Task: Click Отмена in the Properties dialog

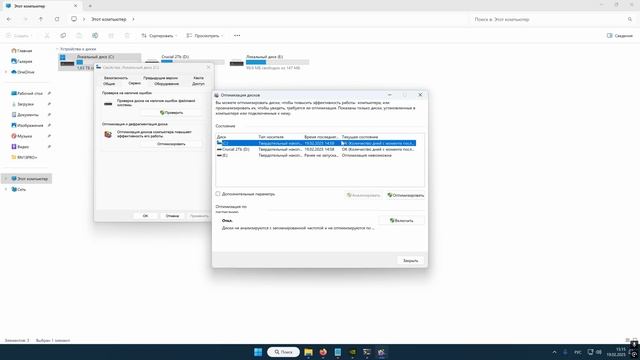Action: click(172, 216)
